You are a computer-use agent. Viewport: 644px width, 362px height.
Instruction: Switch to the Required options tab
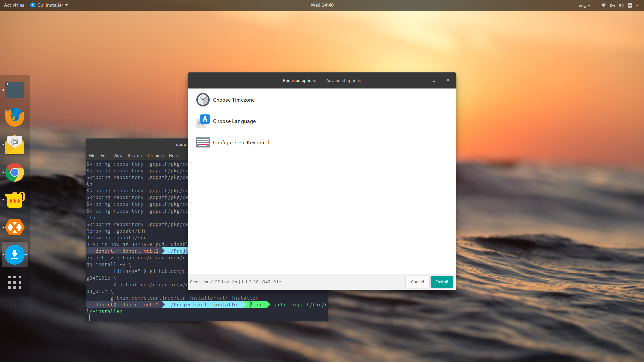[x=299, y=81]
